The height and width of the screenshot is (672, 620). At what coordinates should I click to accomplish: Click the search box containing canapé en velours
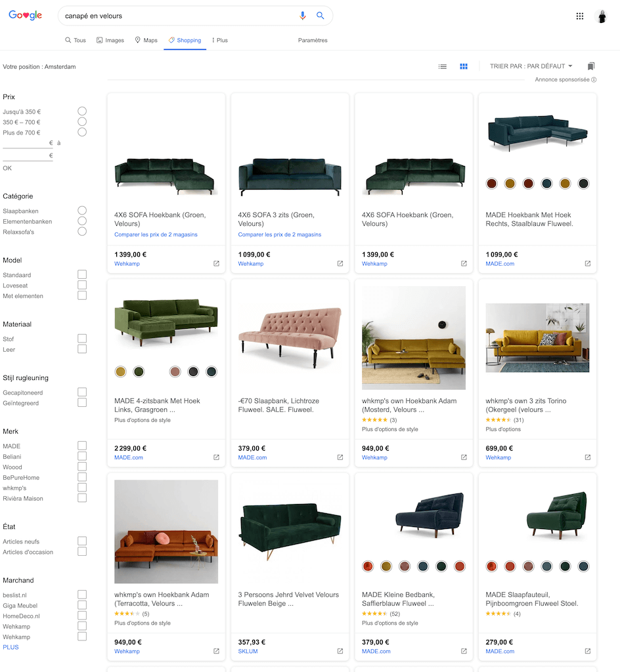click(x=177, y=16)
